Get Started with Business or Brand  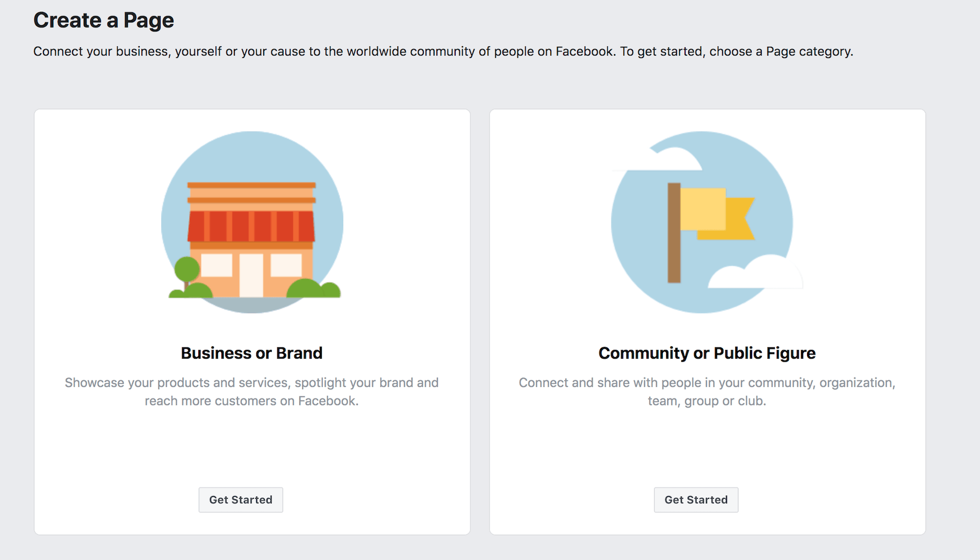(x=240, y=499)
